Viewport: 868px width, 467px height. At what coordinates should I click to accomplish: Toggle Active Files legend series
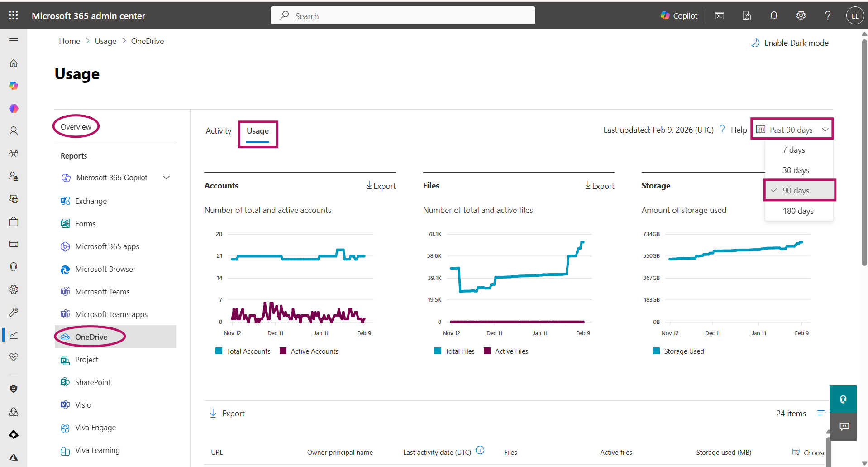point(506,351)
